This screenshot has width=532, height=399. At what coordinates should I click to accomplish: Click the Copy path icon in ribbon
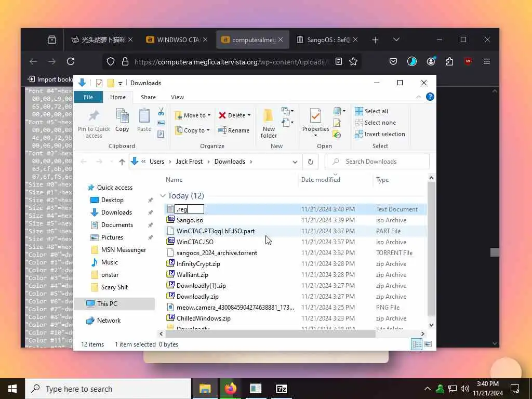pyautogui.click(x=161, y=123)
